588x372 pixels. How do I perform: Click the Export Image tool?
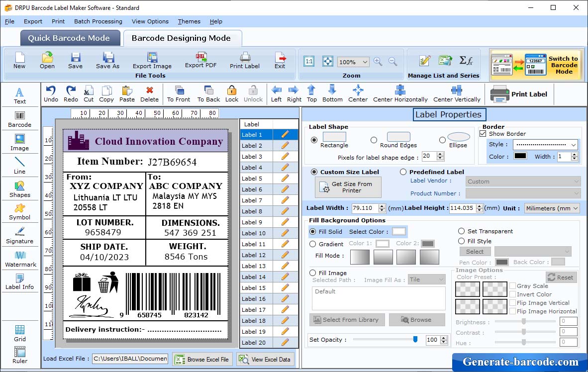point(152,60)
